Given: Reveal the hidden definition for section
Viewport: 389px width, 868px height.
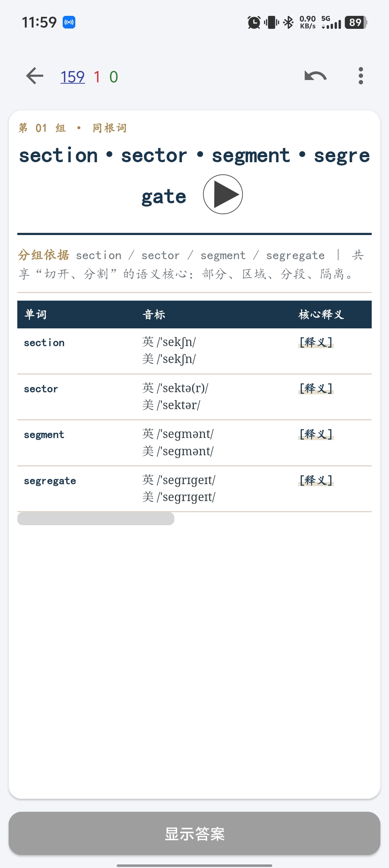Looking at the screenshot, I should 316,342.
